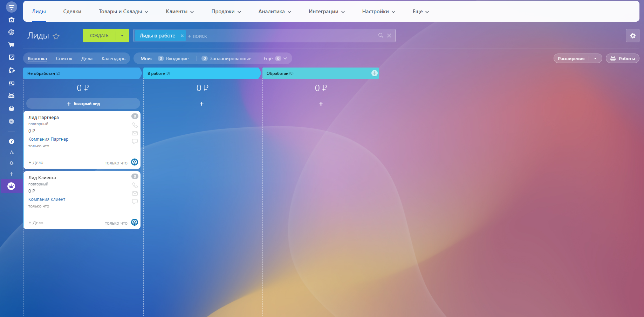644x317 pixels.
Task: Switch to the Список view tab
Action: pyautogui.click(x=64, y=58)
